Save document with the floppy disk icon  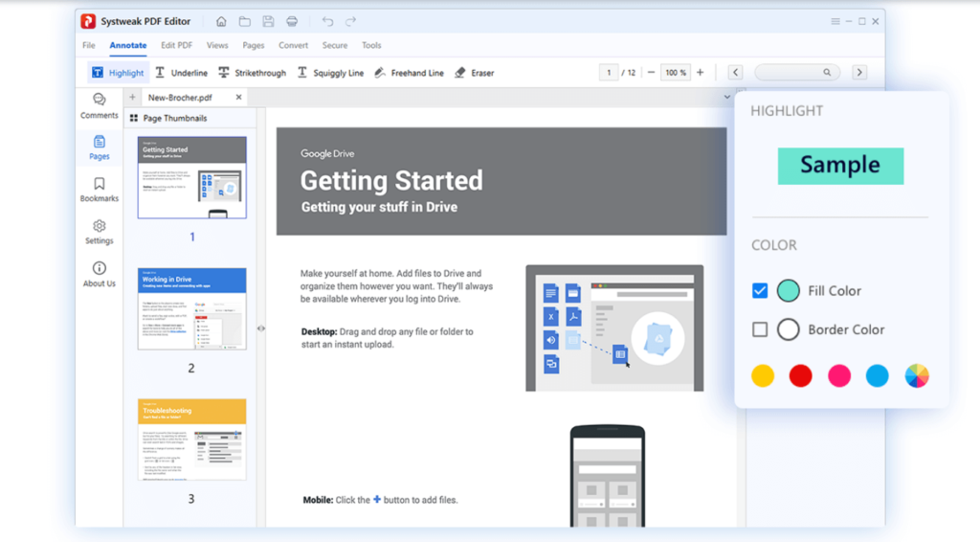268,21
